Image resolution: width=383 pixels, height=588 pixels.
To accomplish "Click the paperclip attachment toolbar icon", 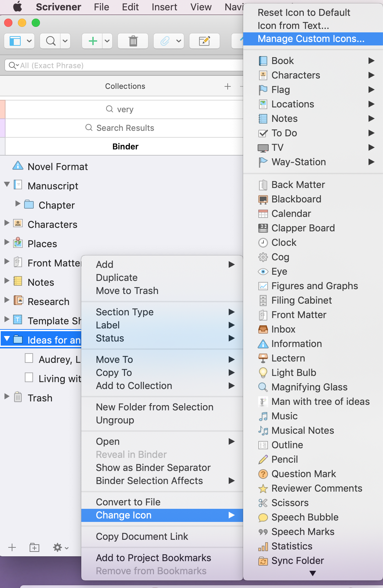I will pyautogui.click(x=165, y=41).
